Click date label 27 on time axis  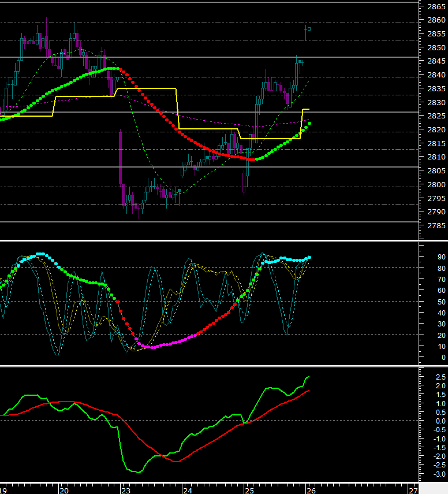(413, 491)
